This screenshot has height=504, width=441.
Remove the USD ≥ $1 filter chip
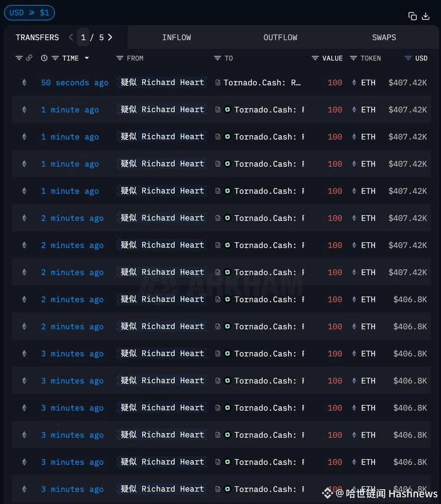tap(29, 13)
